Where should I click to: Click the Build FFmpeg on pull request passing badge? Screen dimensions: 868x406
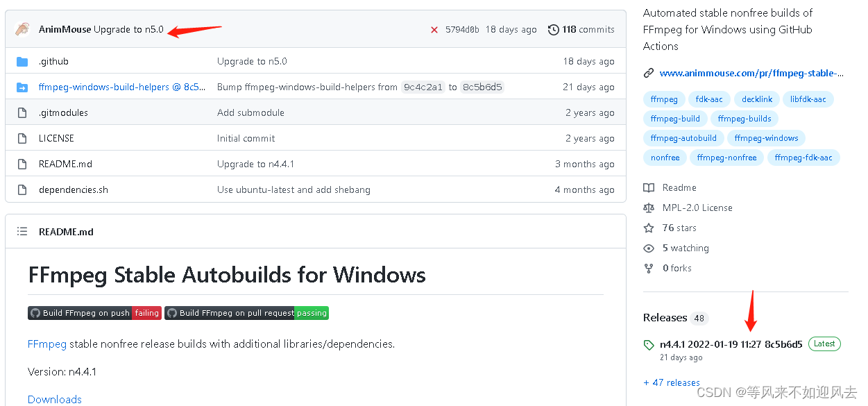246,313
